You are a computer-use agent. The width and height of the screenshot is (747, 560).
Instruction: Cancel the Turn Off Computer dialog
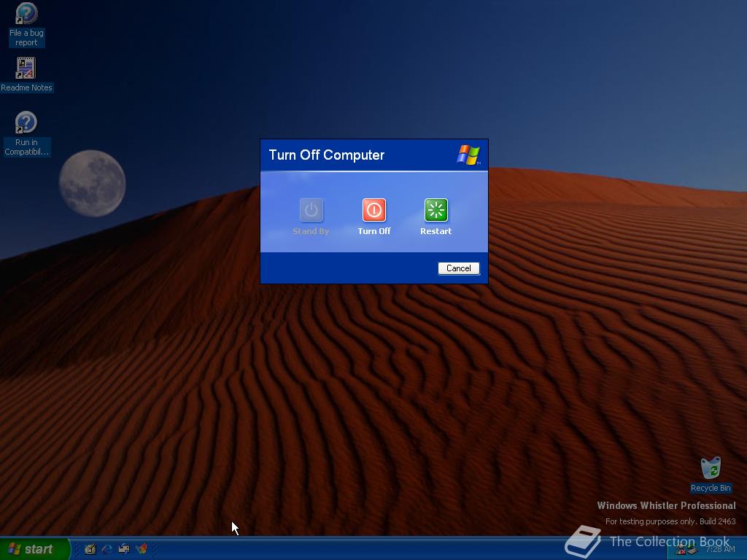[x=458, y=268]
